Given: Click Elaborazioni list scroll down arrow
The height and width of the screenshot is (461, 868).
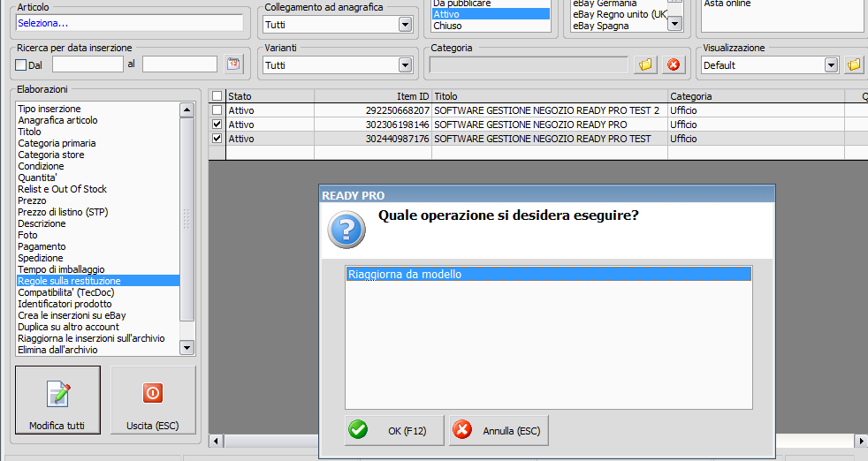Looking at the screenshot, I should pos(187,348).
